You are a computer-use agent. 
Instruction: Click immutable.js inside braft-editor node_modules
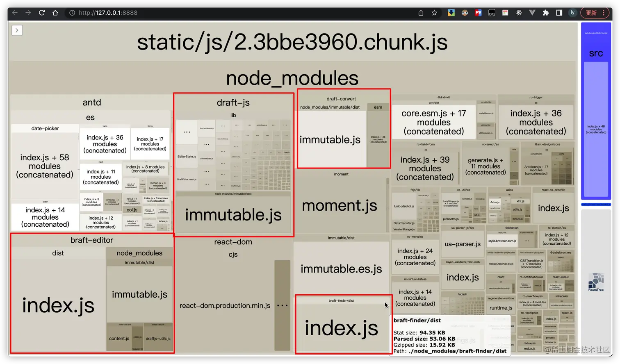tap(139, 294)
